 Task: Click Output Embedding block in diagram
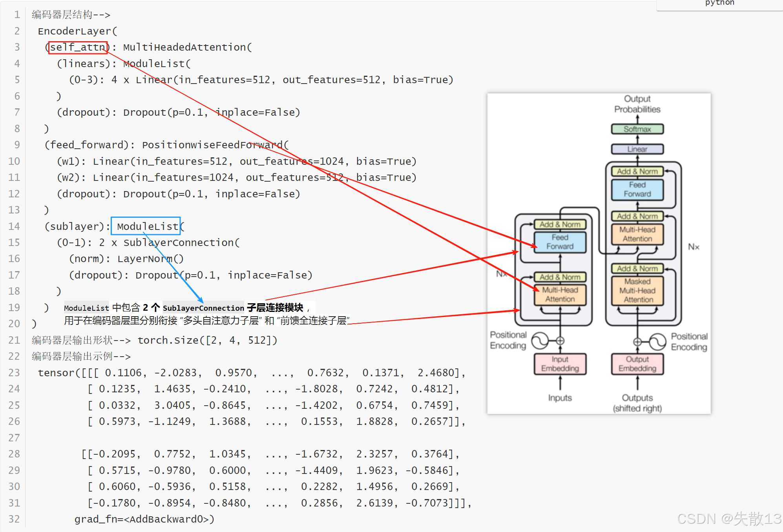(637, 364)
